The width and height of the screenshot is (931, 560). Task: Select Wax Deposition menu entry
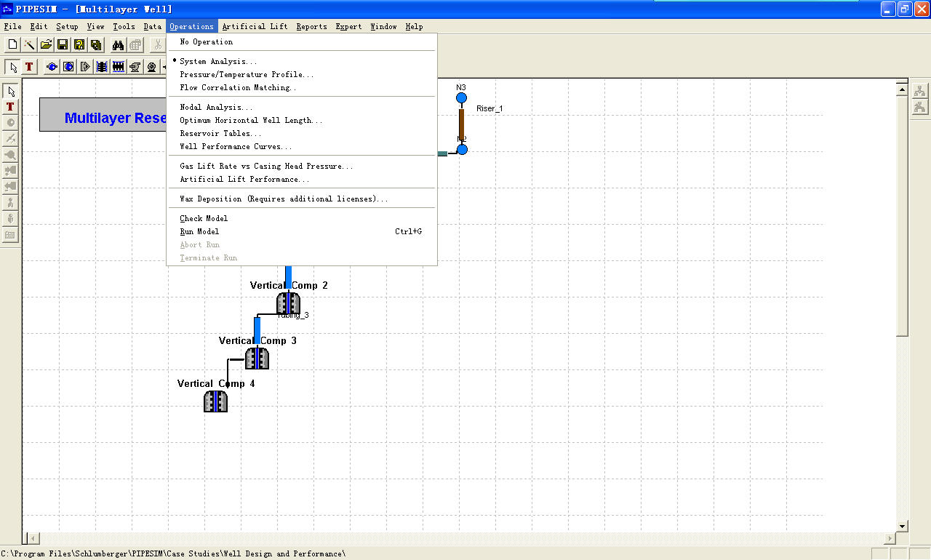point(302,199)
